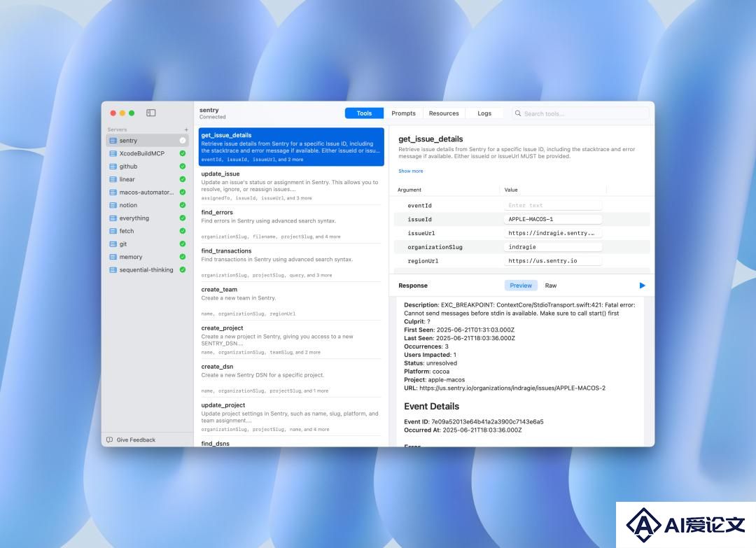Switch to the Prompts tab
756x548 pixels.
[404, 114]
